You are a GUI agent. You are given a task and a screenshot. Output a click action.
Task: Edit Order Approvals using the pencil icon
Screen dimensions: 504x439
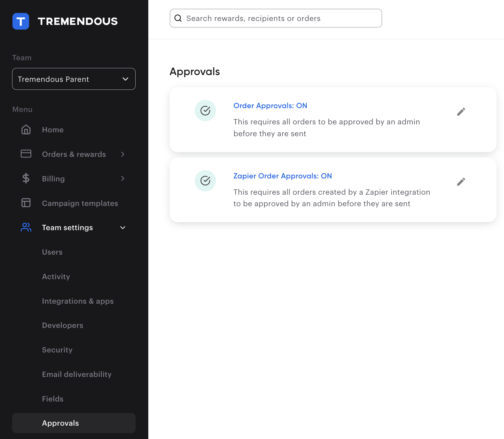(461, 112)
